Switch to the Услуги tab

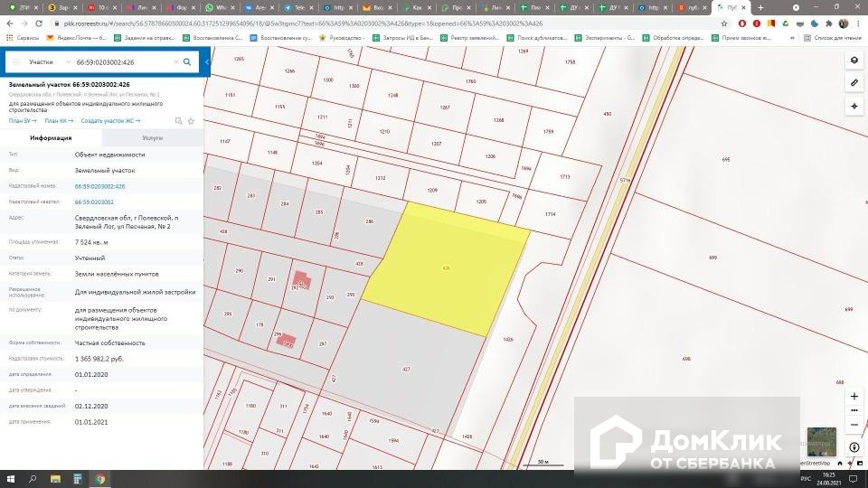(x=152, y=137)
